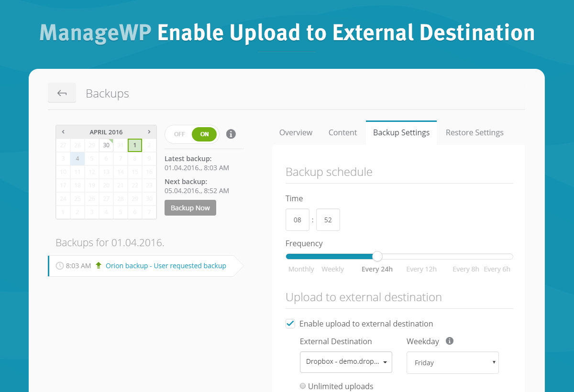The image size is (574, 392).
Task: Click the hour field showing 08
Action: (298, 220)
